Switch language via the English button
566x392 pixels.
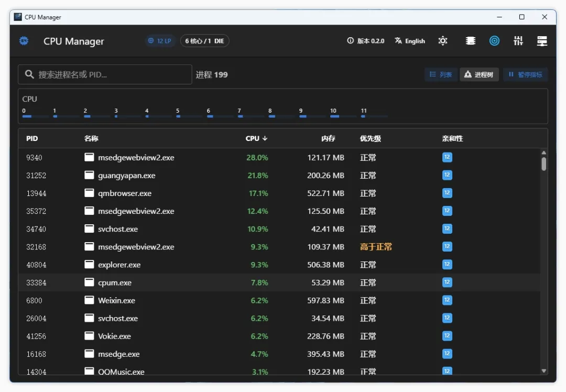410,41
